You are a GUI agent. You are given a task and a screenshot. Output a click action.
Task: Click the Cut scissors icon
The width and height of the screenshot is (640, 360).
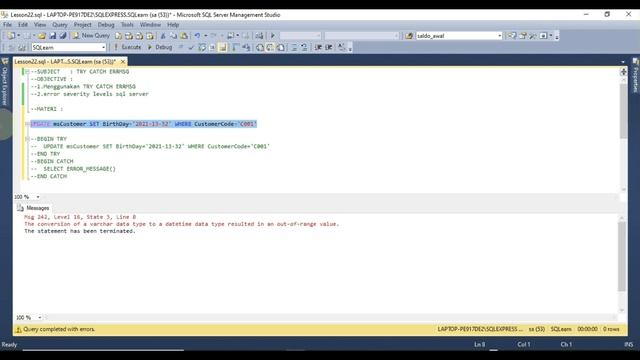coord(163,36)
